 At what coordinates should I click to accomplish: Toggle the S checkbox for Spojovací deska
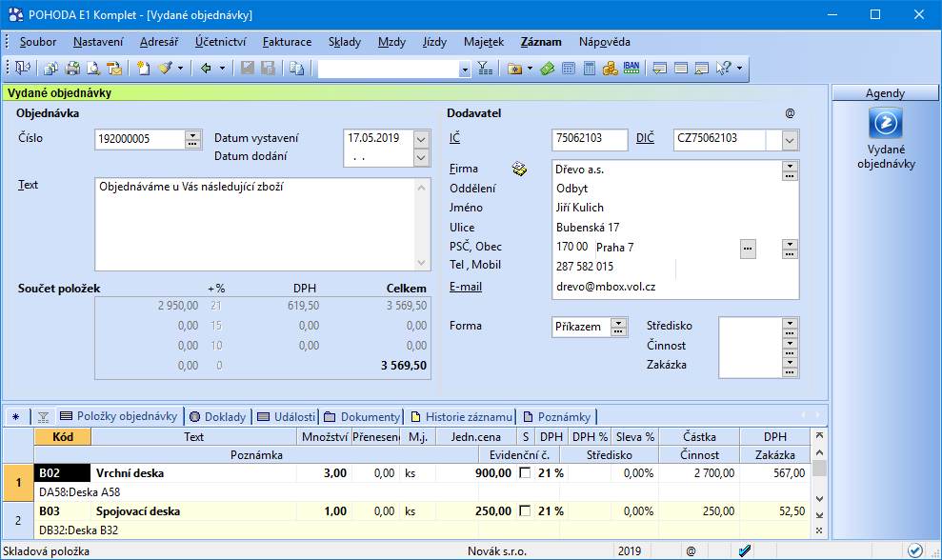coord(525,511)
